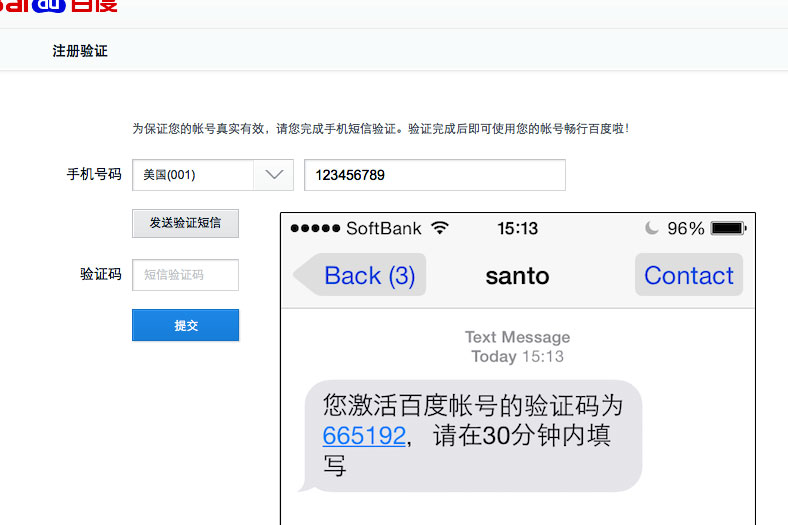Click the 手机号码 field label
The width and height of the screenshot is (788, 525).
coord(94,174)
